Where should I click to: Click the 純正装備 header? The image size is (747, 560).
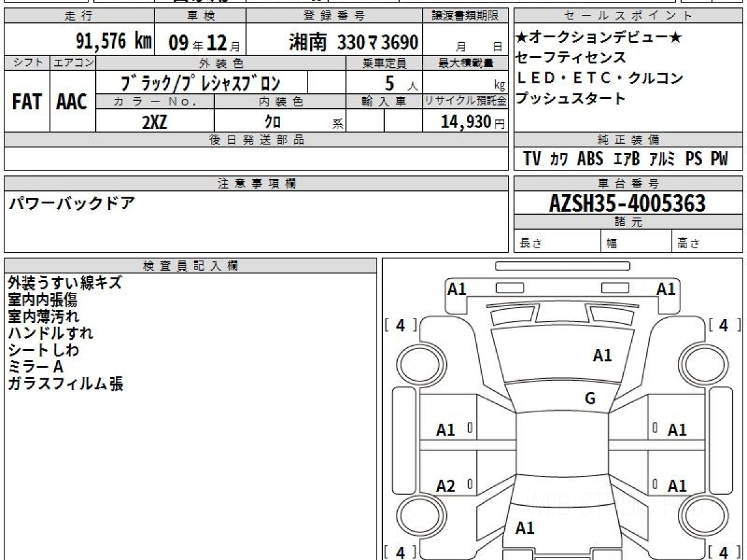pyautogui.click(x=628, y=140)
